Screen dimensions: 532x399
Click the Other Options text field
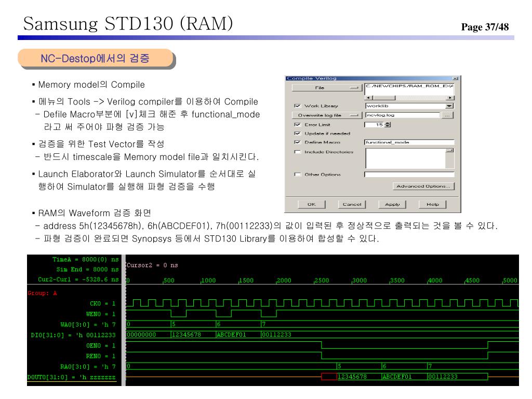tap(409, 175)
